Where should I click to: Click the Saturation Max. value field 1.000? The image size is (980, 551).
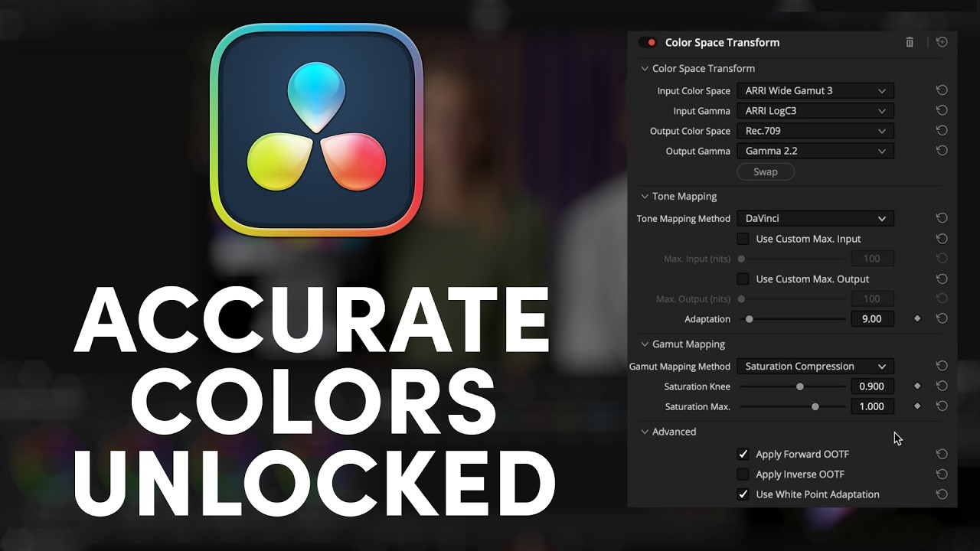872,406
